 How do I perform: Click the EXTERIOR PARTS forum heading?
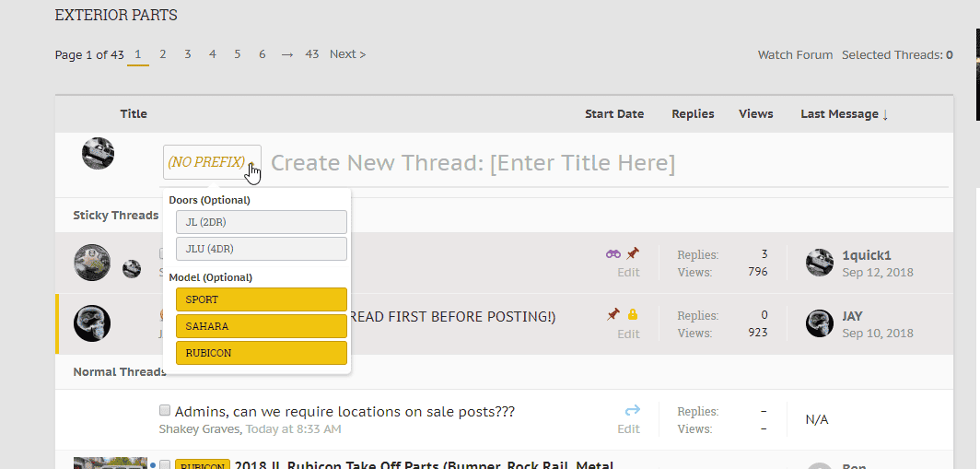(x=116, y=15)
